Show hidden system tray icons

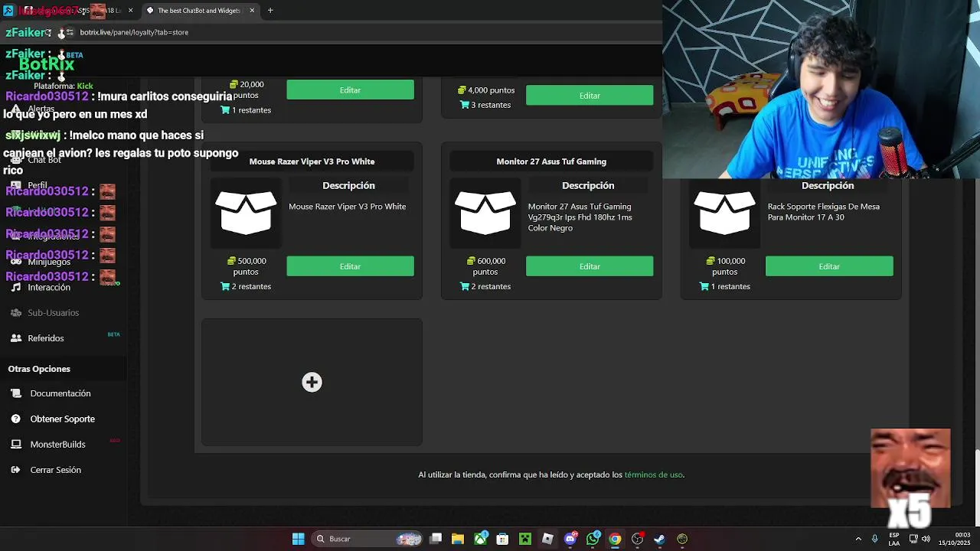point(858,539)
